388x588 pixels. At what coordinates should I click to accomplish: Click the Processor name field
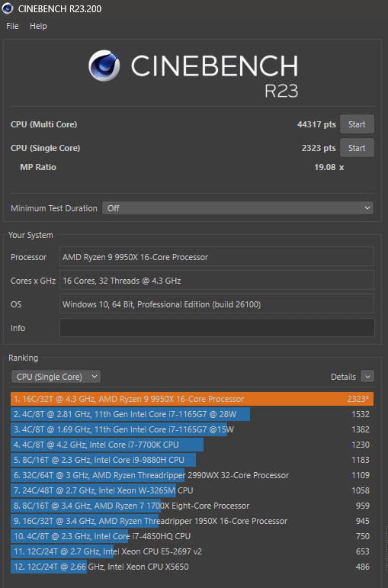click(216, 257)
